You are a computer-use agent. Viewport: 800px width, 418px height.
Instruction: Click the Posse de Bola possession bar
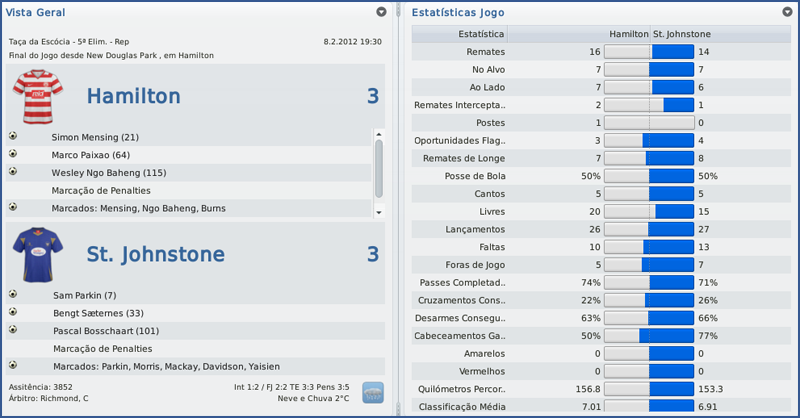[649, 176]
